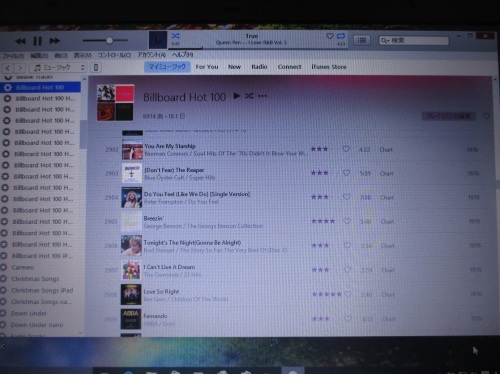Go back to the previous track
Screen dimensions: 500x374
coord(21,41)
